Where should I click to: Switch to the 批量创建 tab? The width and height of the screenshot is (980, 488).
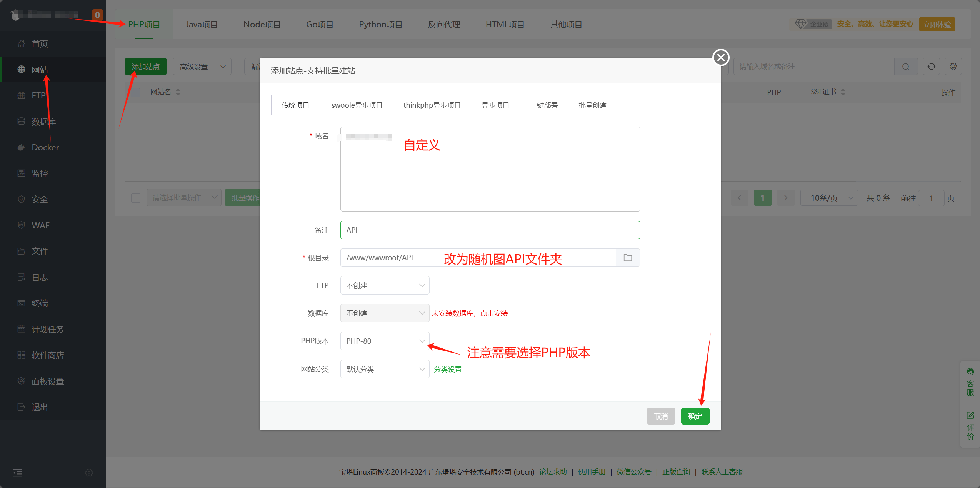pos(592,105)
